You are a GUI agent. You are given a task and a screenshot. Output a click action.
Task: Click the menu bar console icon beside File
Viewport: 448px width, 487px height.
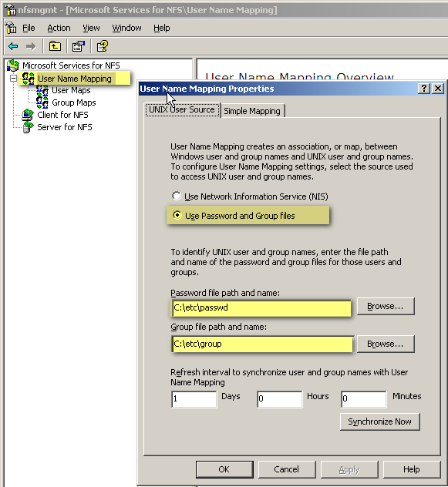click(11, 28)
